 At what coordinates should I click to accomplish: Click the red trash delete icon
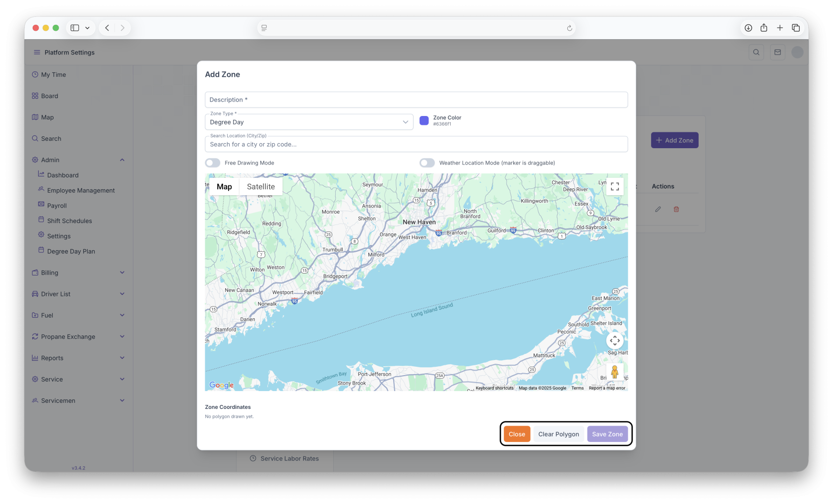coord(676,209)
